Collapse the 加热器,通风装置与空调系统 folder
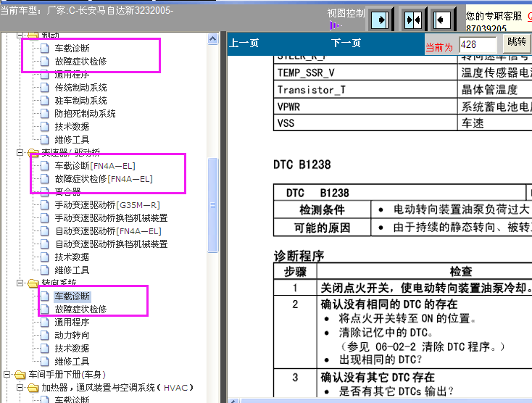Image resolution: width=532 pixels, height=403 pixels. click(20, 387)
